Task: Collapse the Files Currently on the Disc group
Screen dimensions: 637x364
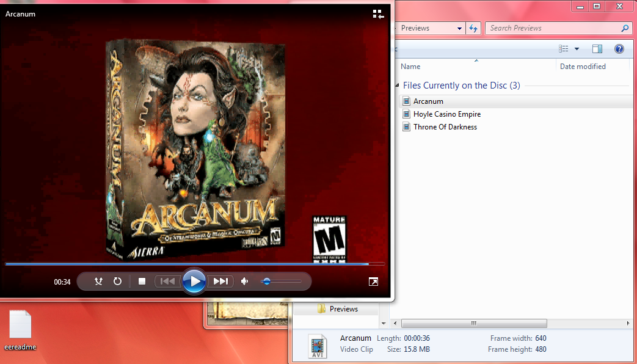Action: tap(398, 86)
